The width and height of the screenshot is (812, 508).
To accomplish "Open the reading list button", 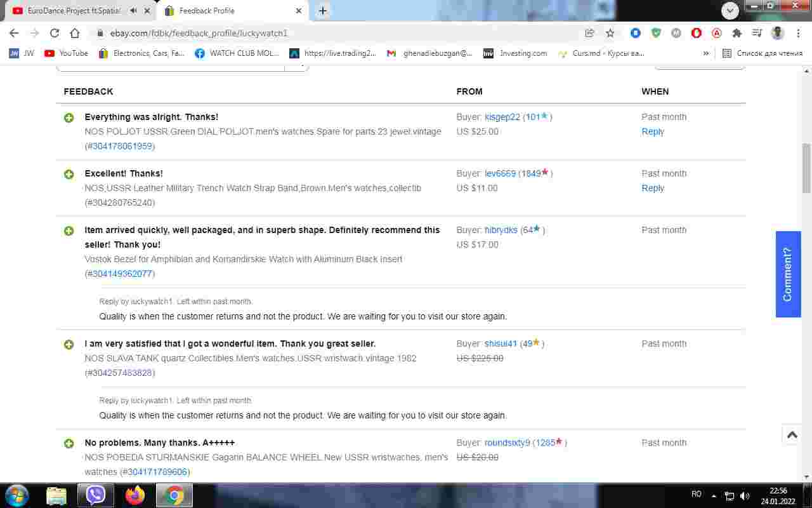I will (x=763, y=53).
